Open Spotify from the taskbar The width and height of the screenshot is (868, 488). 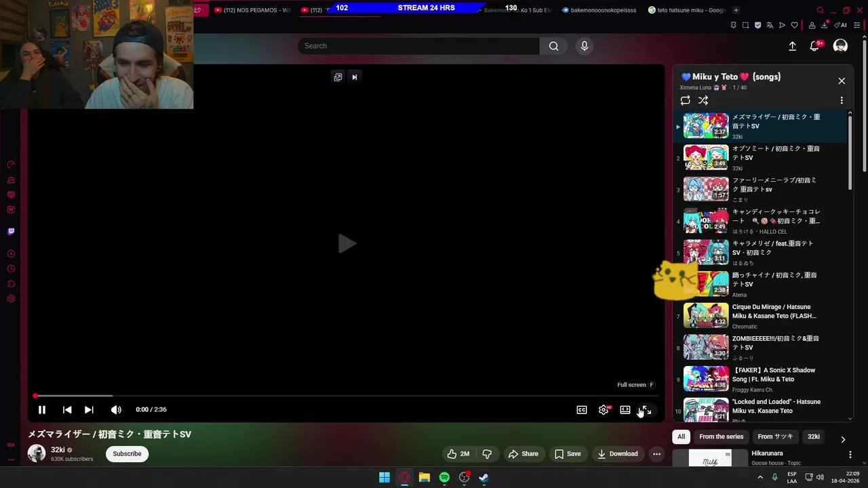click(x=444, y=477)
